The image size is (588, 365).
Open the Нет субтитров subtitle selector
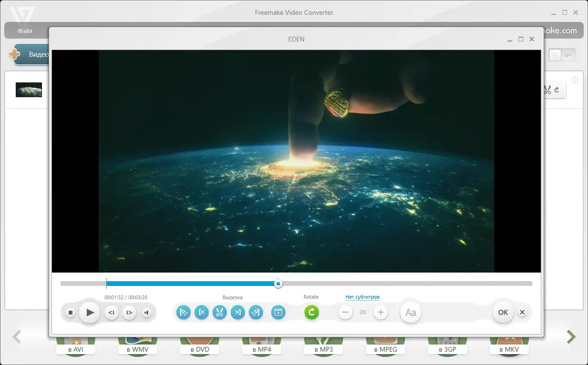coord(362,296)
